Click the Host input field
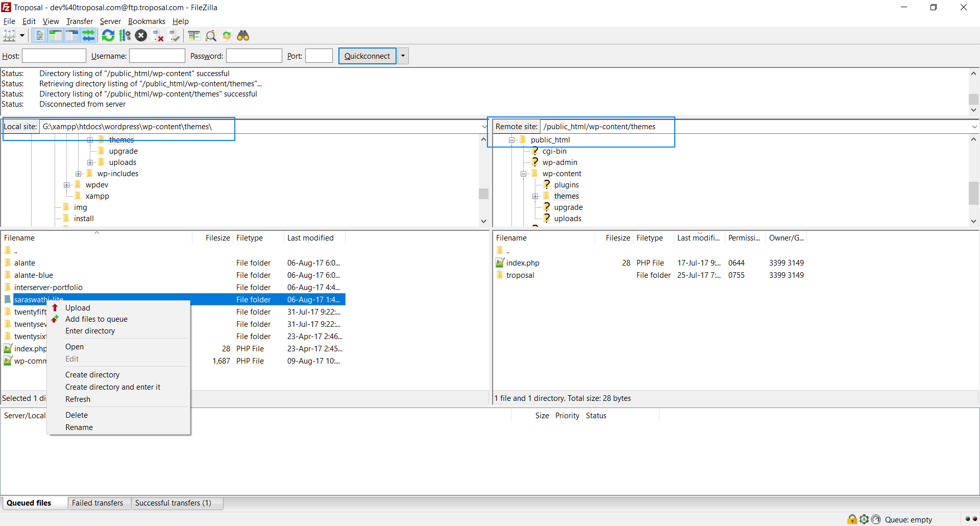Image resolution: width=980 pixels, height=526 pixels. (x=54, y=56)
